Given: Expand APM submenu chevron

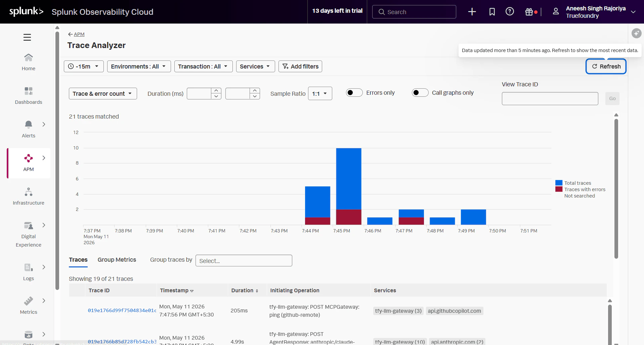Looking at the screenshot, I should pos(44,158).
